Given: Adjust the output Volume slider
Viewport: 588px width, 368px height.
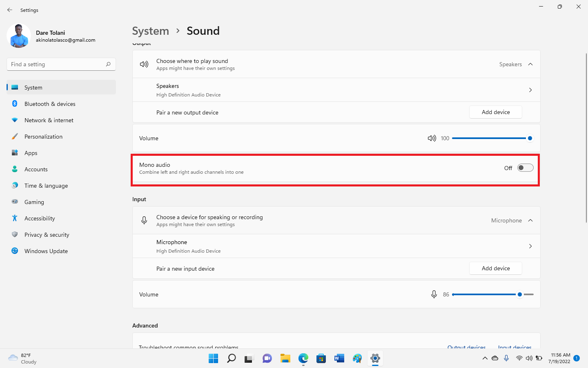Looking at the screenshot, I should (x=492, y=138).
